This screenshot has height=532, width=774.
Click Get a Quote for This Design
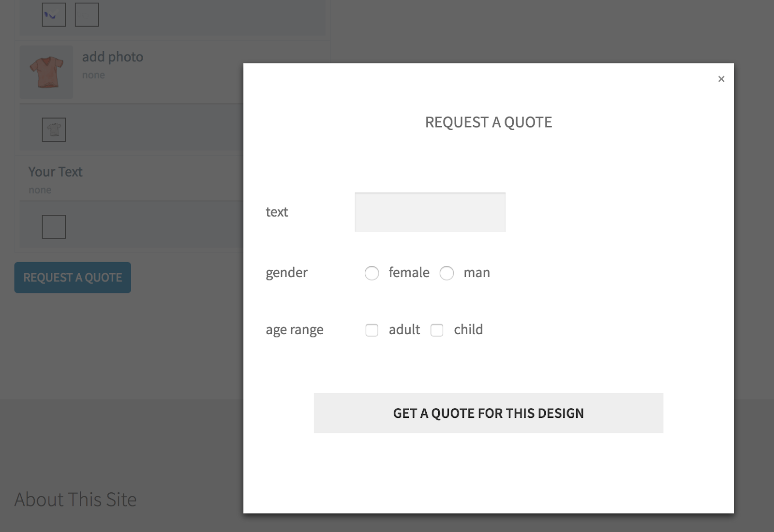(489, 413)
